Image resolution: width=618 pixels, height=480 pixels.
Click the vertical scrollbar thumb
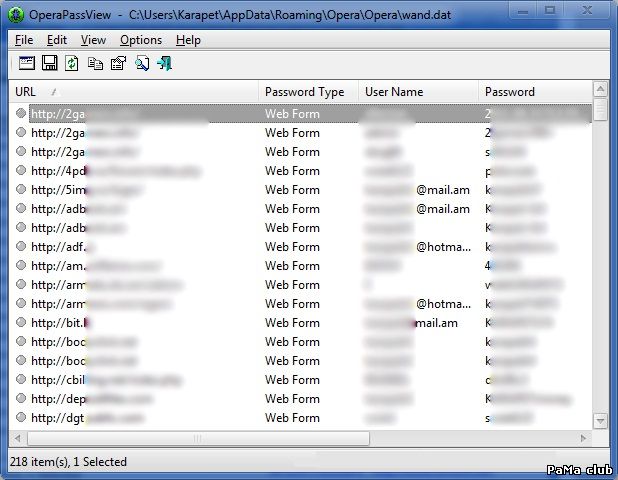pyautogui.click(x=600, y=109)
